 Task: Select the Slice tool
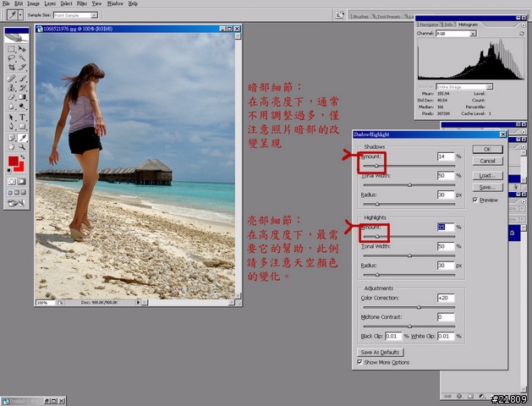(x=22, y=67)
